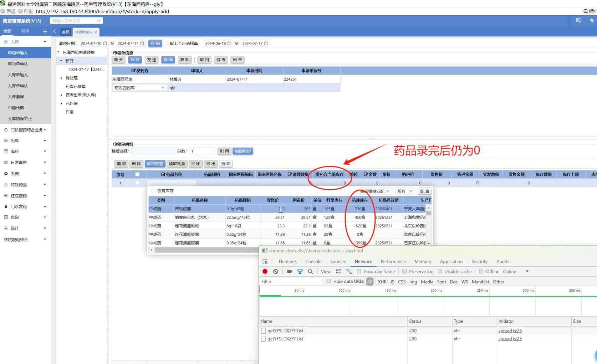Click the 查询 sidebar section icon

[6, 217]
